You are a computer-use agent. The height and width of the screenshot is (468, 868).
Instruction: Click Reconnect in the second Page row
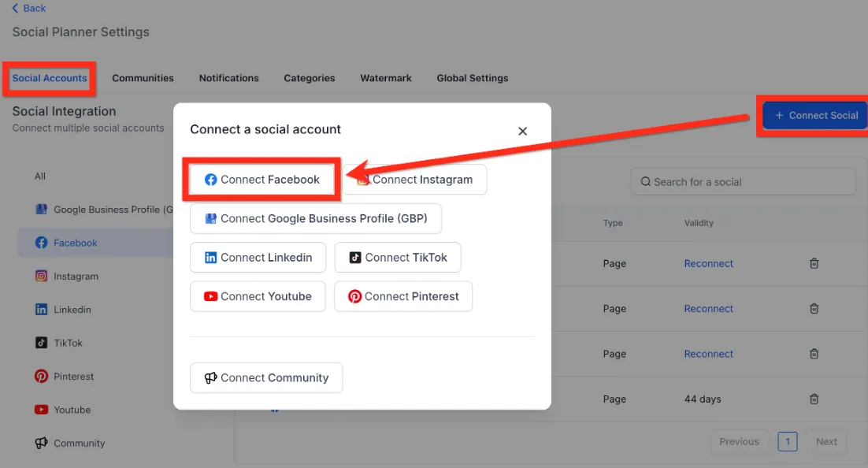click(x=709, y=309)
